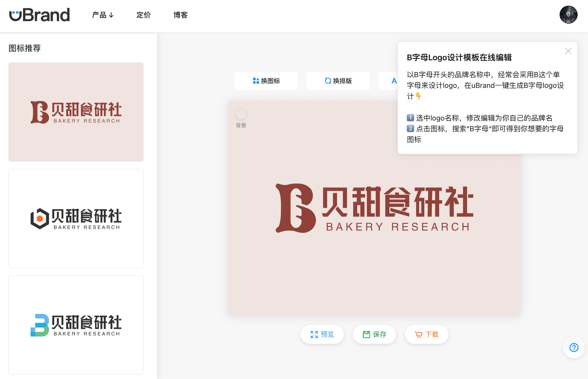Viewport: 588px width, 379px height.
Task: Select the 换图标 (change icon) tool
Action: pos(266,81)
